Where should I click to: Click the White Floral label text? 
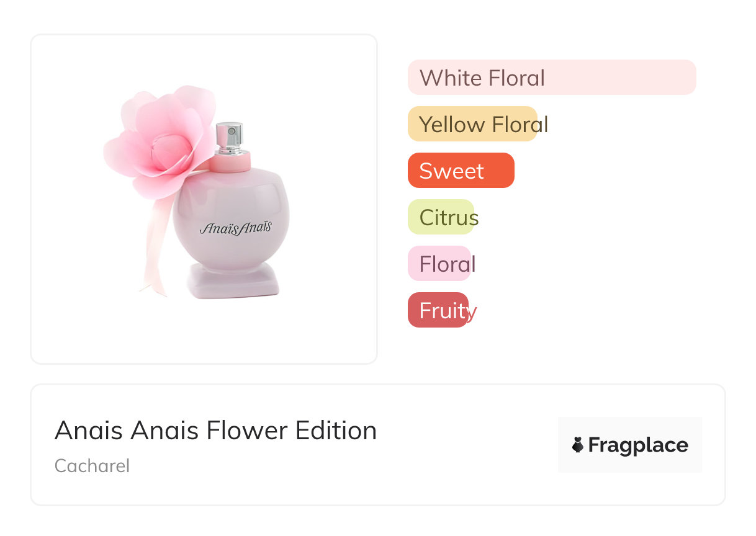[482, 78]
